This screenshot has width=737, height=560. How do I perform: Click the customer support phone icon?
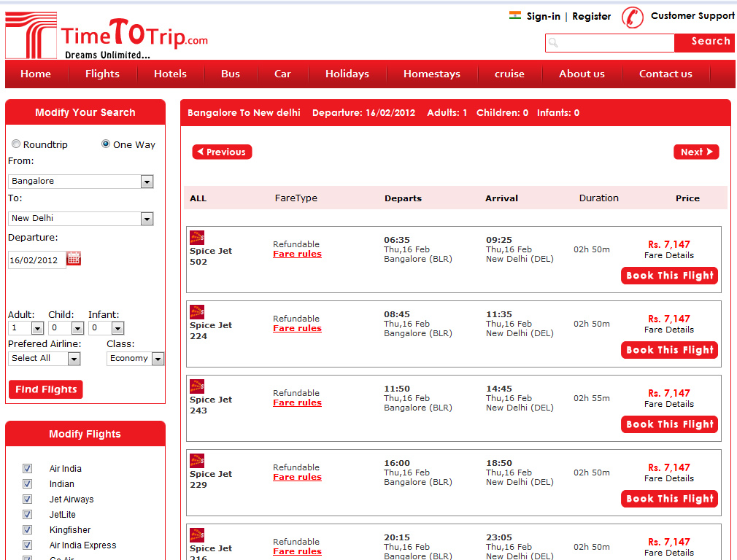633,17
